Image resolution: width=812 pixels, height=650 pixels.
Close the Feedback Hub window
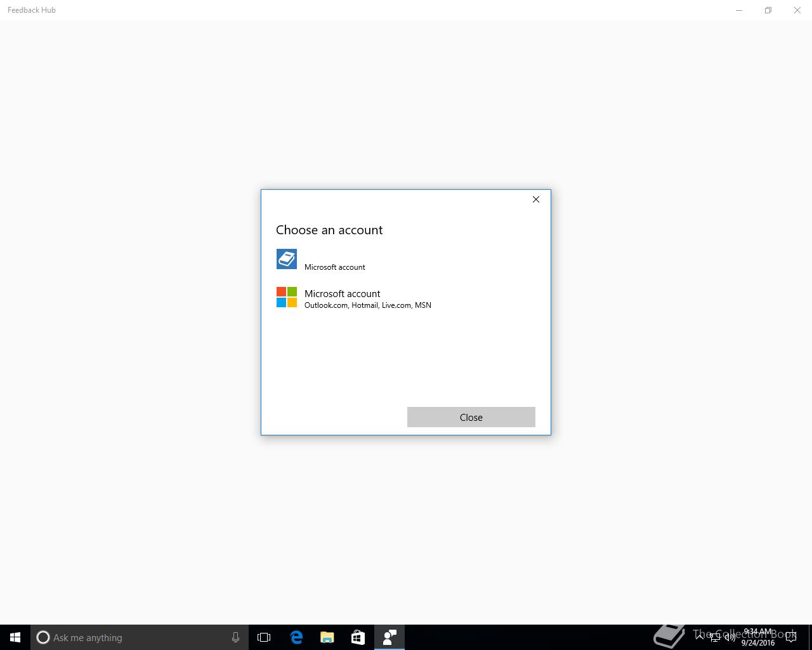tap(797, 10)
